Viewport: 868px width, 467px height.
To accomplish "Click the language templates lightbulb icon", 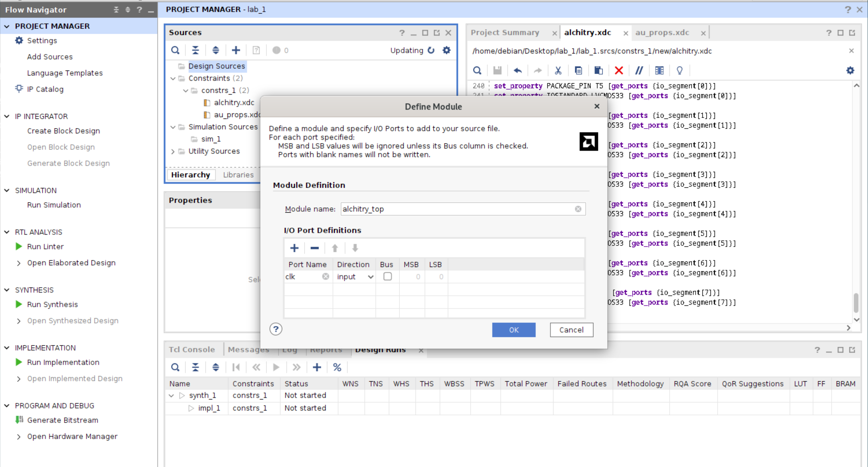I will point(679,70).
